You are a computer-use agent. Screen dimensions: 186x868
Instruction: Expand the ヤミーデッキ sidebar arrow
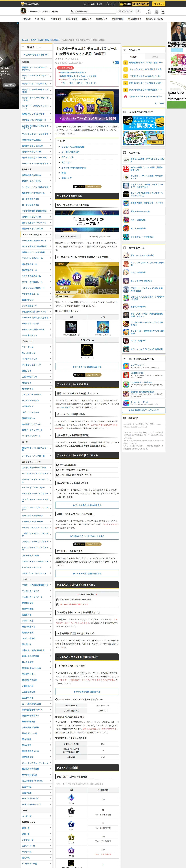[51, 347]
